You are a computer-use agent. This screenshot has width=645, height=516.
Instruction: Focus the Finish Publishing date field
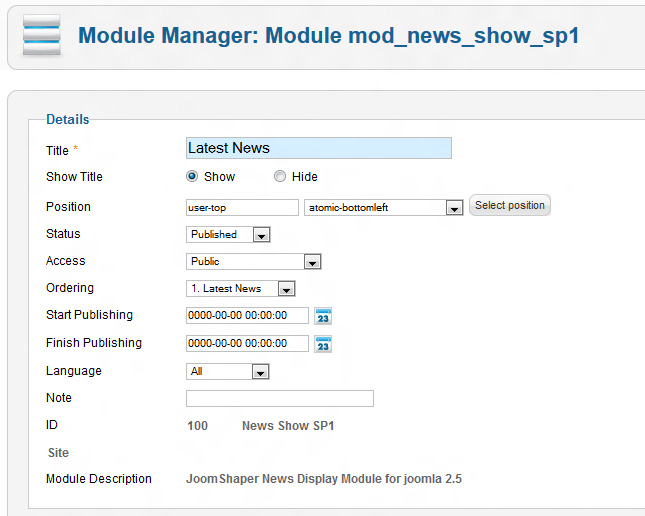point(247,344)
